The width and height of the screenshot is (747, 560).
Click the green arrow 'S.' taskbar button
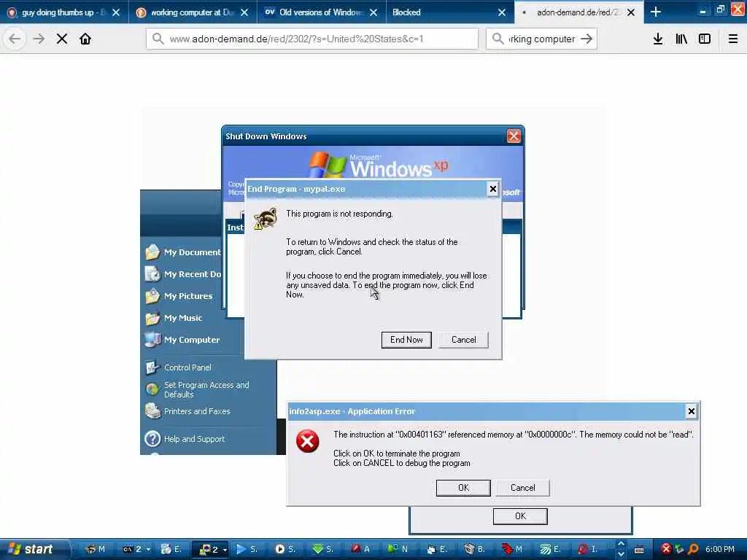323,549
